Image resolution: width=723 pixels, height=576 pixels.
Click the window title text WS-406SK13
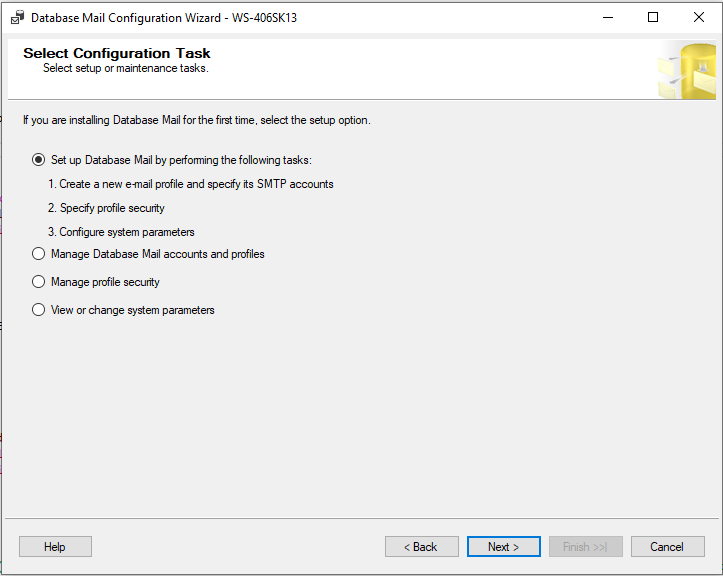tap(264, 18)
